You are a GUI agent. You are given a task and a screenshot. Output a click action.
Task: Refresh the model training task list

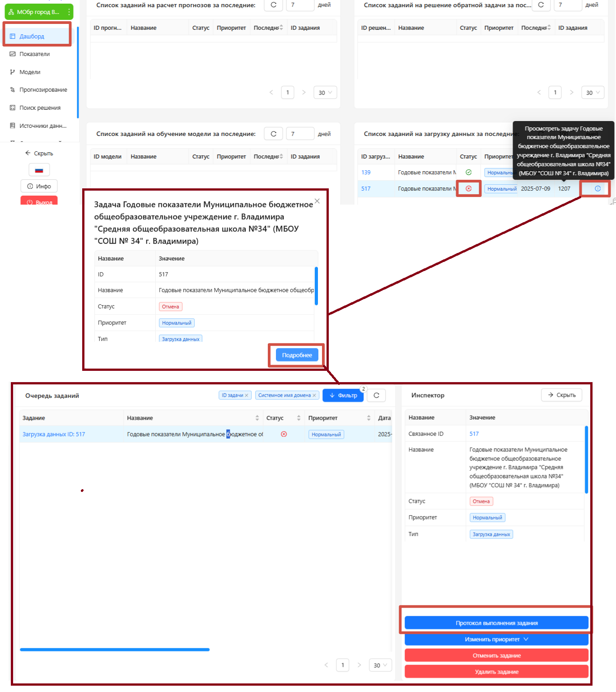[x=273, y=134]
